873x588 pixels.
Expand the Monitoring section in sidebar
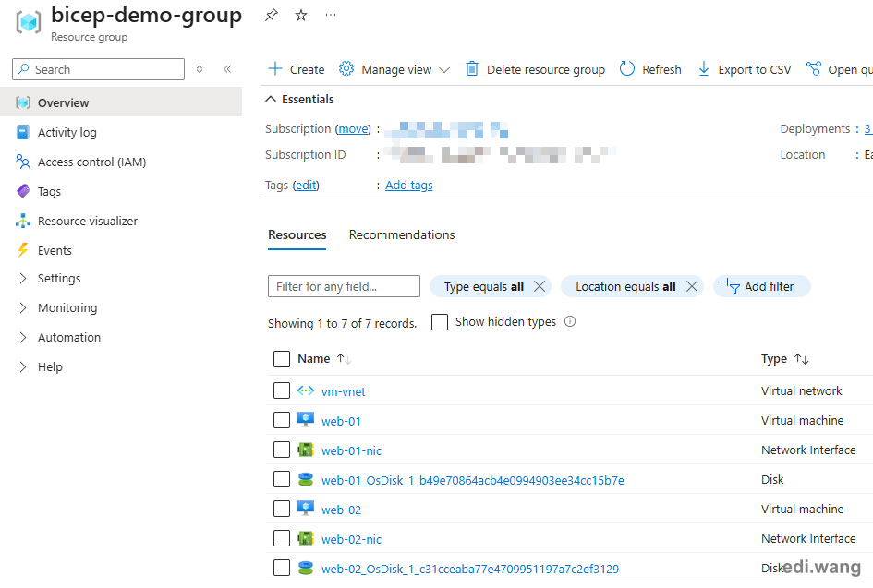pyautogui.click(x=23, y=307)
